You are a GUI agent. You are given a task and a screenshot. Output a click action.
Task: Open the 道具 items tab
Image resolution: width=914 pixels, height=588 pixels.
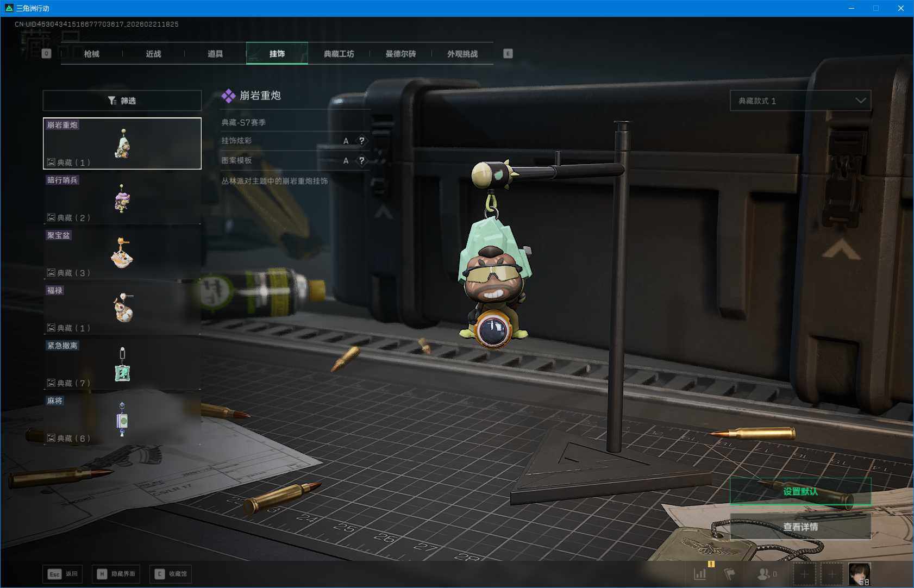215,54
